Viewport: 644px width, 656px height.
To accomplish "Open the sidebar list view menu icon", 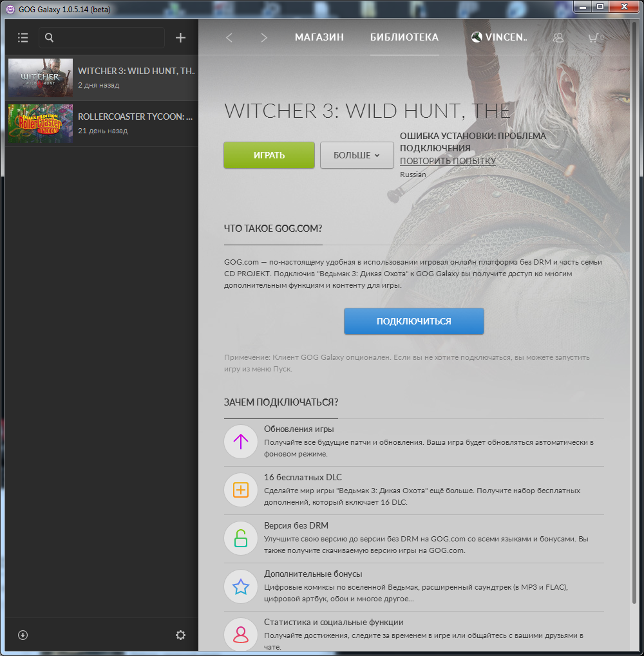I will pos(23,37).
